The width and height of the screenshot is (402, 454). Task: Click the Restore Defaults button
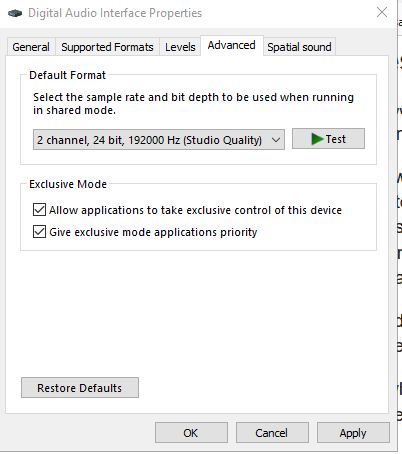click(80, 388)
